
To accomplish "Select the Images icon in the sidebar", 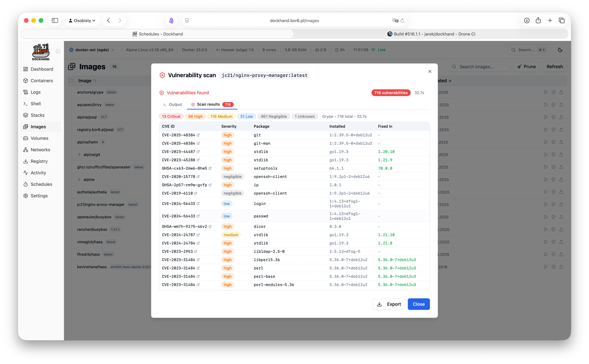I will tap(26, 127).
